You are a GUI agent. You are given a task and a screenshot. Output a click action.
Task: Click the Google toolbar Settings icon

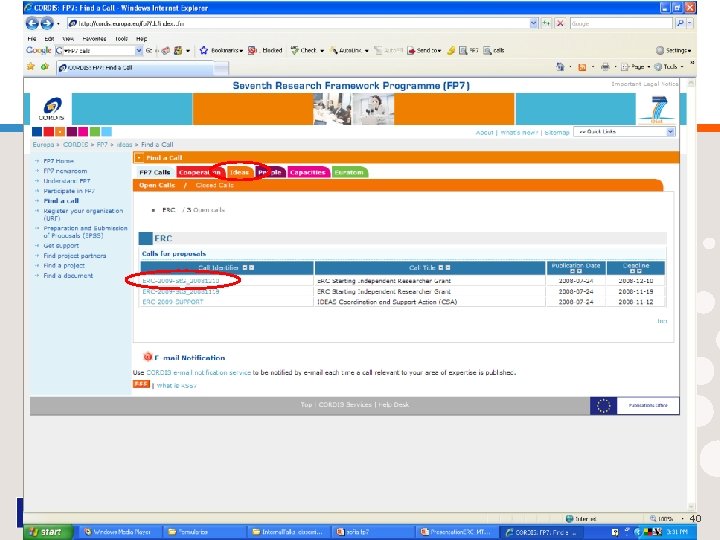pos(660,51)
